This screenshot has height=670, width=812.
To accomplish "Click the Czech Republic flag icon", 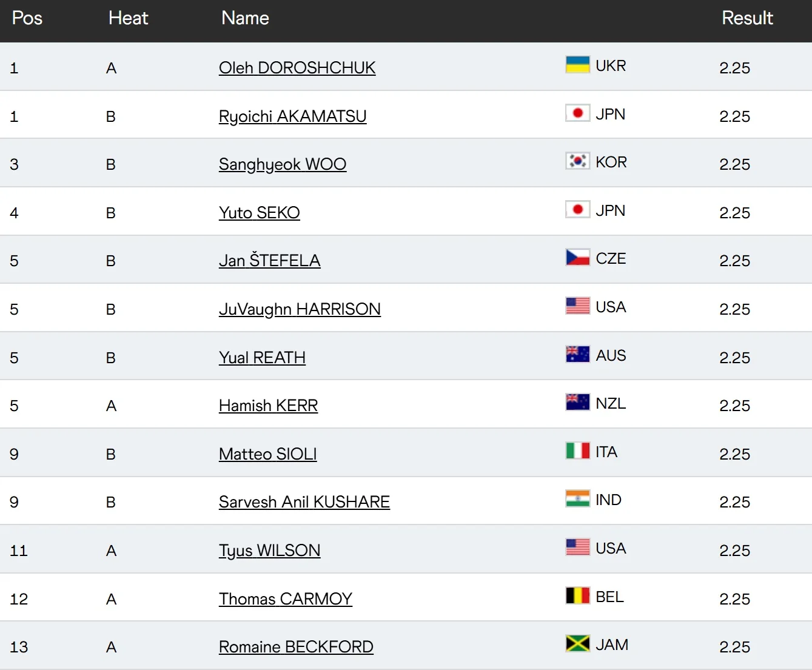I will coord(577,258).
